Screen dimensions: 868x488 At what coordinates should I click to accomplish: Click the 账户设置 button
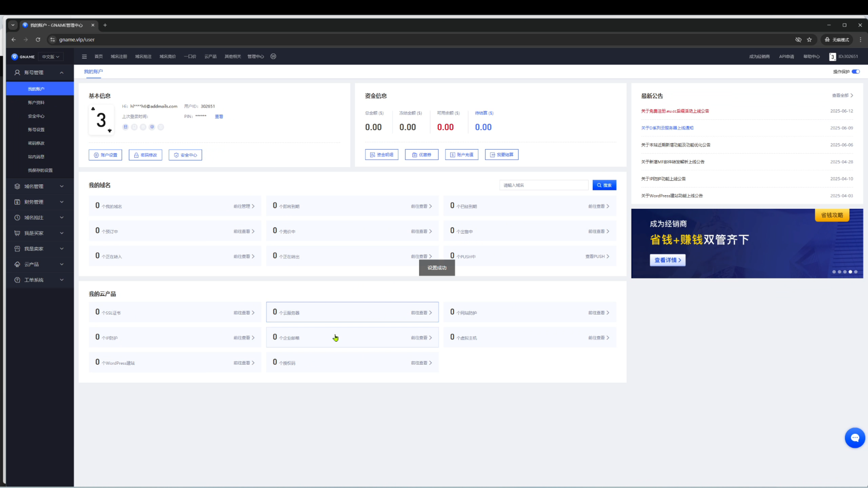(105, 155)
